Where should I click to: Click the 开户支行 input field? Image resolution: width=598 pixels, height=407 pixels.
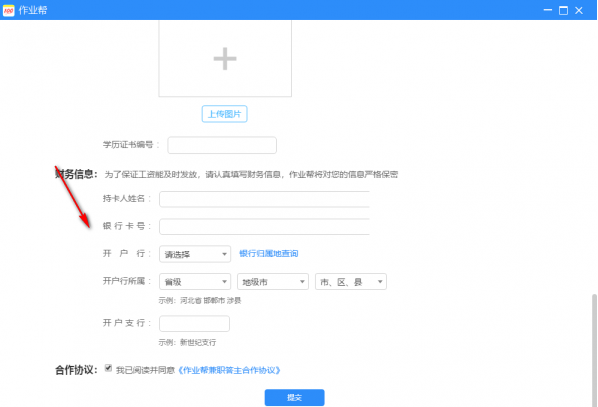(195, 323)
